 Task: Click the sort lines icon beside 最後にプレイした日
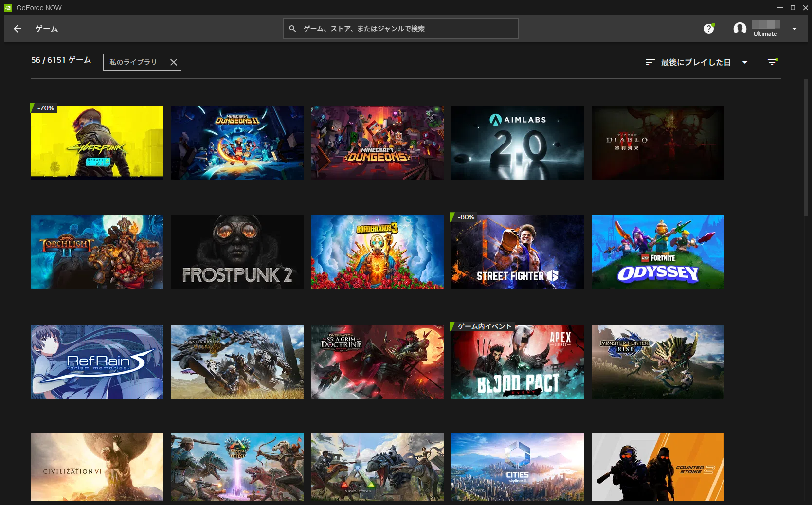point(650,62)
